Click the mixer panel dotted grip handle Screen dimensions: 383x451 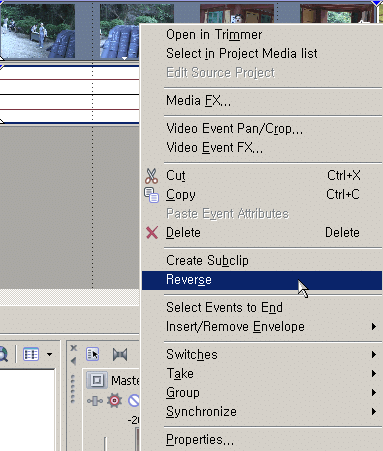(73, 389)
